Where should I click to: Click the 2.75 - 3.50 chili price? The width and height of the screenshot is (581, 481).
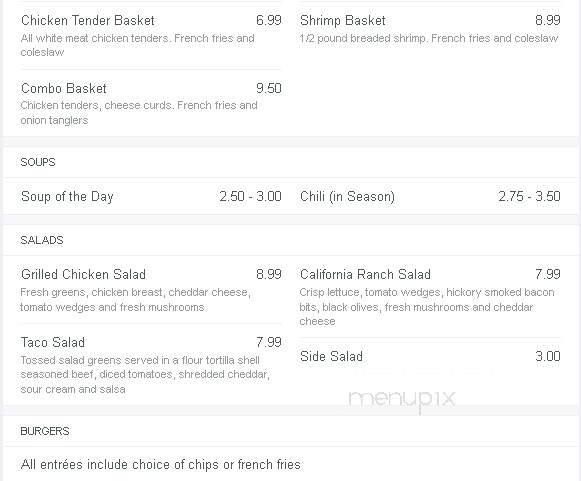(x=529, y=196)
